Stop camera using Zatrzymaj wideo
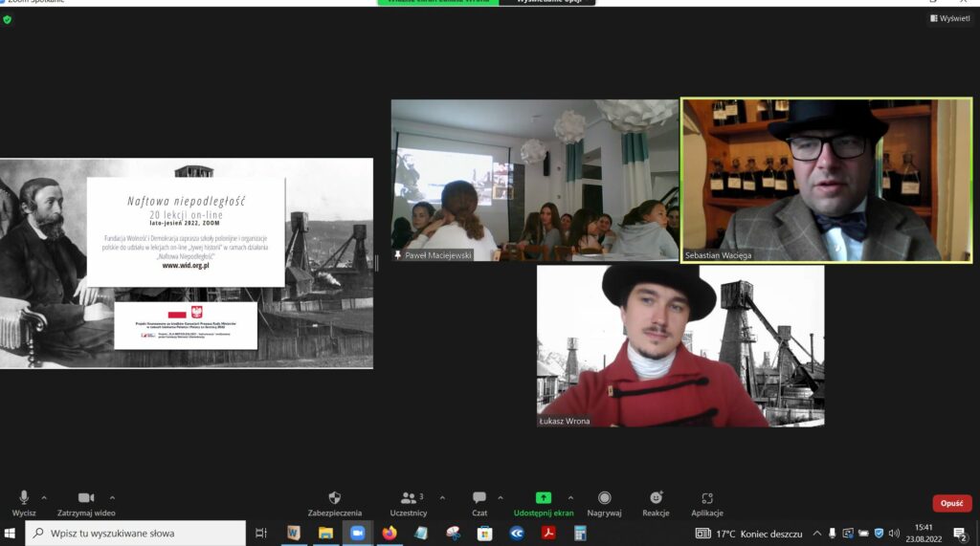This screenshot has width=980, height=546. (86, 498)
